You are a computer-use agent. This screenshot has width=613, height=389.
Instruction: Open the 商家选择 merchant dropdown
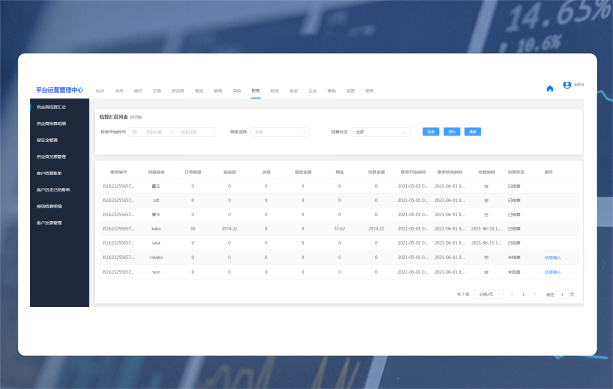[x=280, y=132]
